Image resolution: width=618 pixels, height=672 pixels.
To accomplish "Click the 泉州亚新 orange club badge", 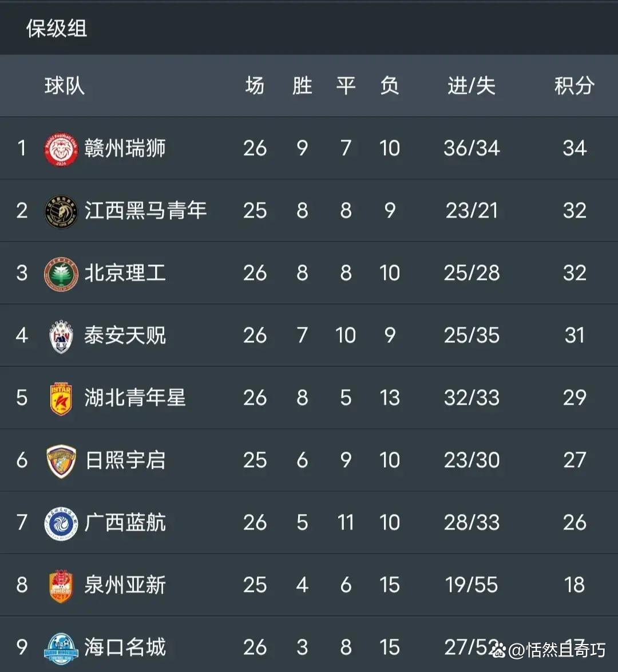I will pyautogui.click(x=61, y=586).
